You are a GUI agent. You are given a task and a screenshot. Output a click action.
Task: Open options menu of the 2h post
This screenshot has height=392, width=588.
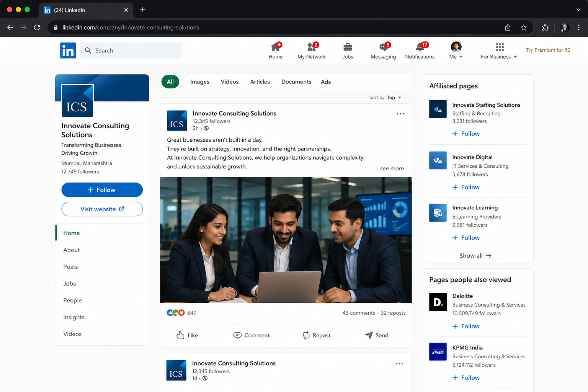pos(400,114)
